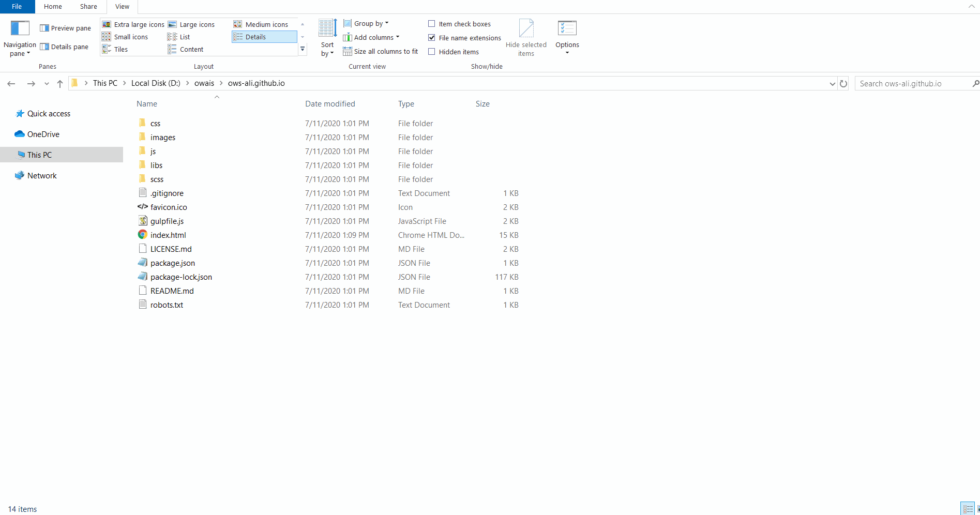980x515 pixels.
Task: Click This PC in the address bar
Action: [x=105, y=83]
